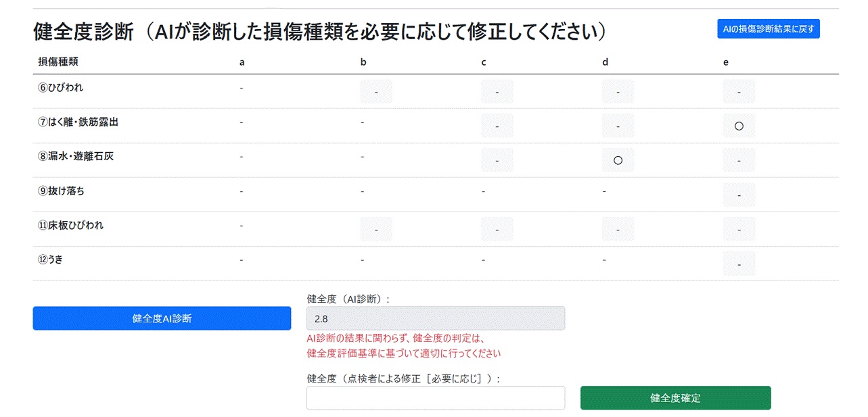Screen dimensions: 868x417
Task: Select grade d for ⑦はく離・鉄筋露出
Action: coord(618,126)
